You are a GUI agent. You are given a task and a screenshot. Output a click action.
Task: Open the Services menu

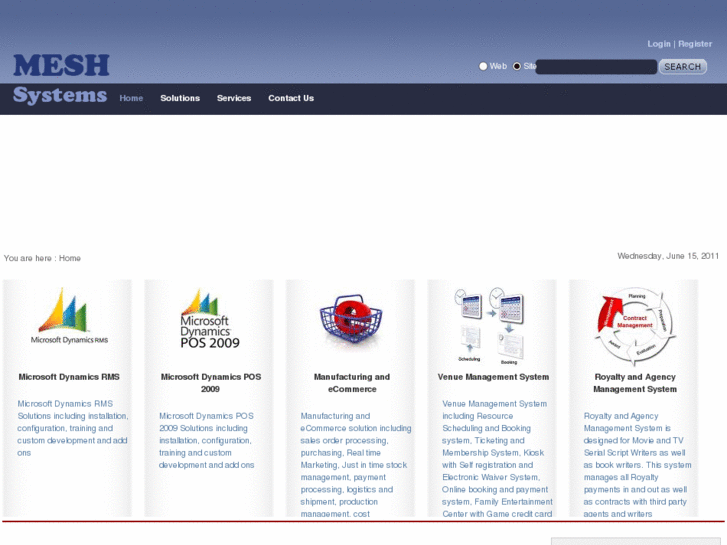[x=234, y=98]
